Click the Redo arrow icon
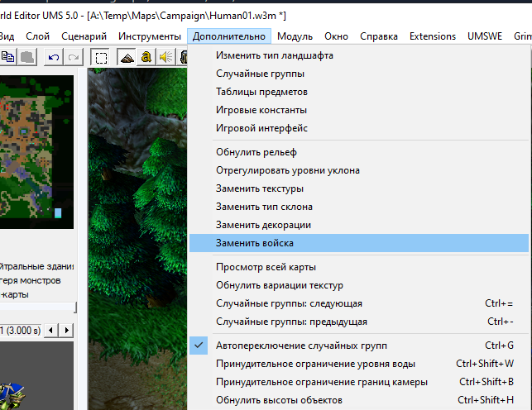 [x=74, y=57]
